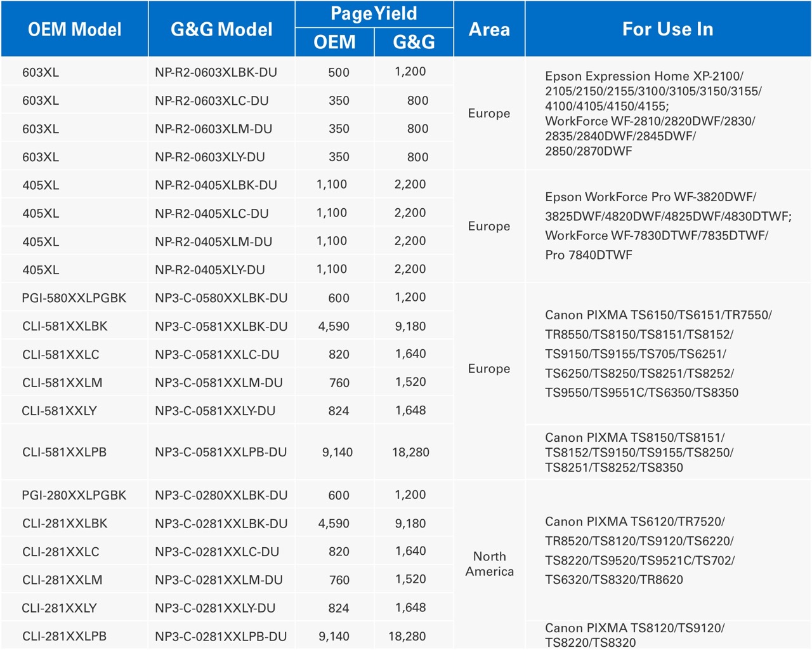Click the CLI-581XXLBK OEM model cell
The image size is (812, 650).
[65, 326]
